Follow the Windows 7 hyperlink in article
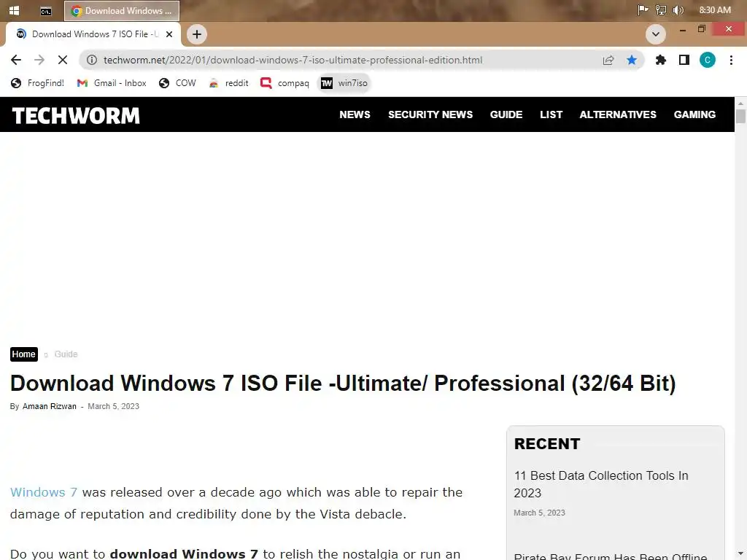Image resolution: width=747 pixels, height=560 pixels. click(x=43, y=492)
